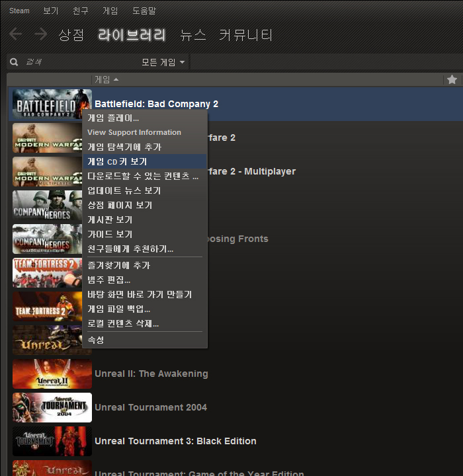
Task: Select the Unreal Tournament 2004 game icon
Action: tap(52, 407)
